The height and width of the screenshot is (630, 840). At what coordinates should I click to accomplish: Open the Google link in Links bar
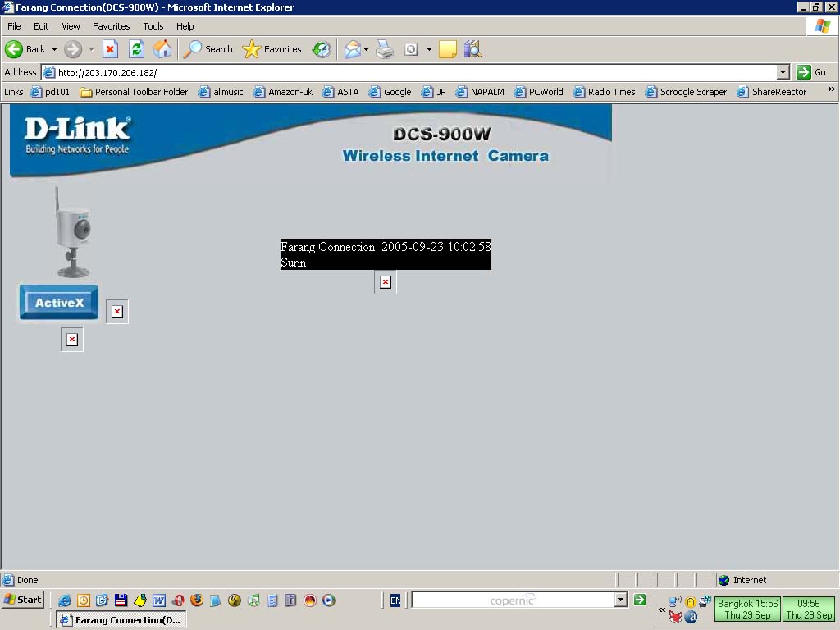point(390,92)
